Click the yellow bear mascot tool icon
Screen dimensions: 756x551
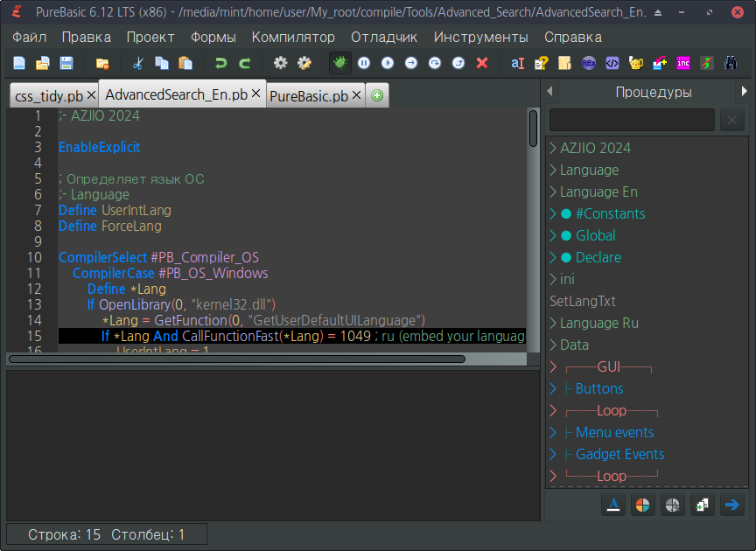[636, 63]
